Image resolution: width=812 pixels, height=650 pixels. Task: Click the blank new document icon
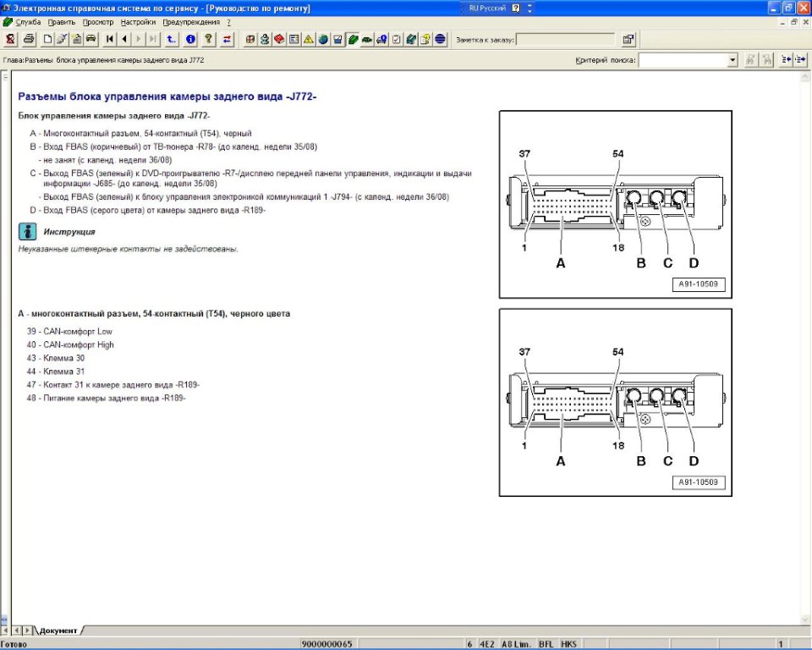coord(48,39)
